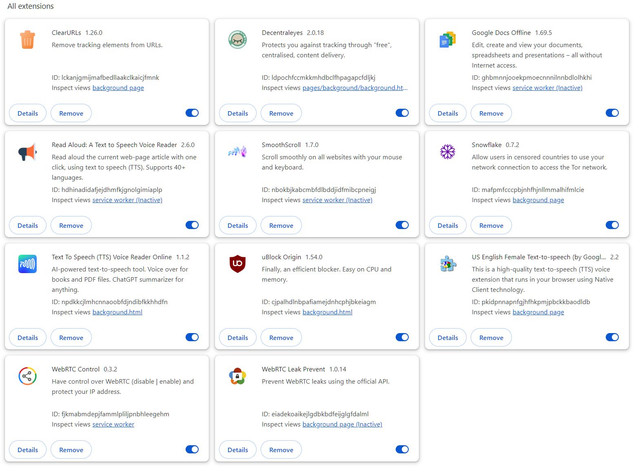Click the Decentraleyes extension icon
The height and width of the screenshot is (474, 640).
pyautogui.click(x=238, y=40)
